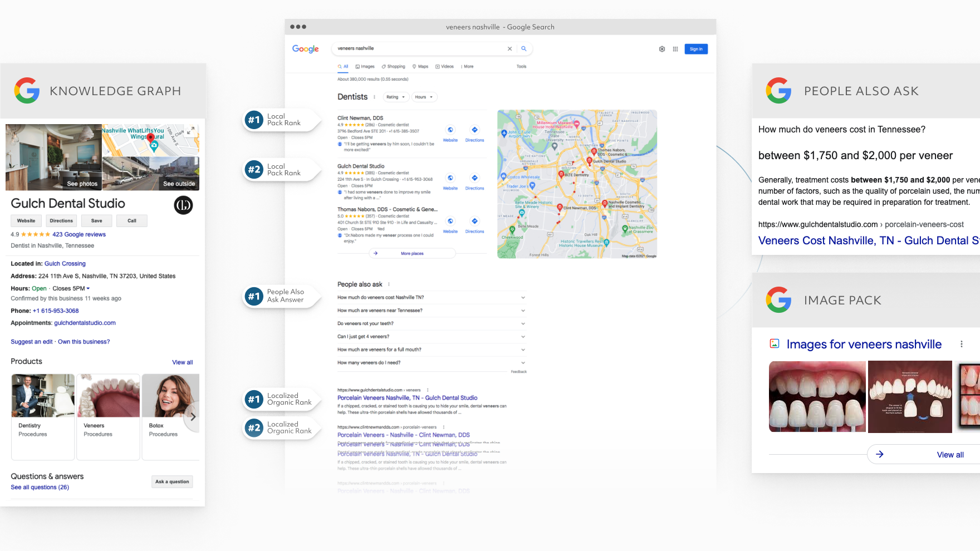Click Website icon for Gulch Dental Studio listing
This screenshot has height=551, width=980.
coord(450,178)
